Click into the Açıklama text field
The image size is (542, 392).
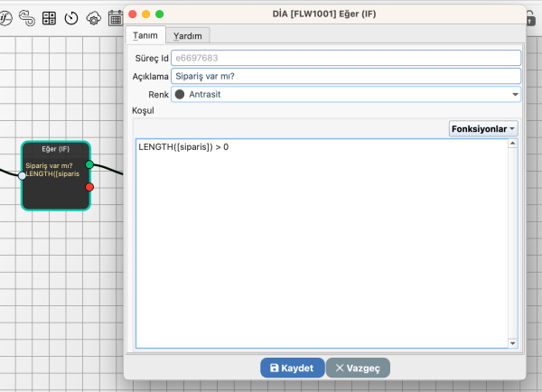point(345,76)
